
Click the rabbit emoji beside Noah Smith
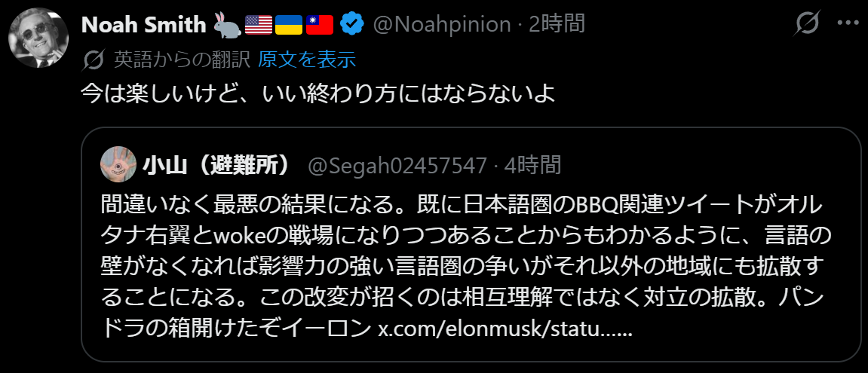[x=228, y=25]
